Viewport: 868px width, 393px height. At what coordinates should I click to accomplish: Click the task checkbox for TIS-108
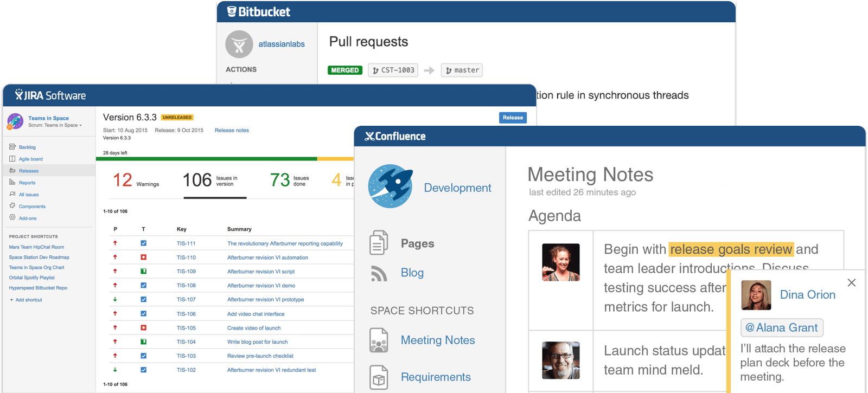pyautogui.click(x=143, y=285)
